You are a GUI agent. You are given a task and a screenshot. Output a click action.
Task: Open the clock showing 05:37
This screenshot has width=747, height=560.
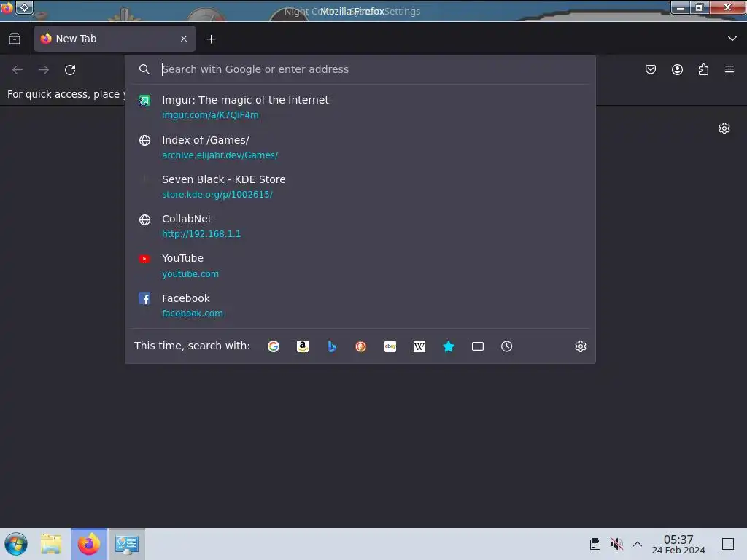click(x=678, y=544)
